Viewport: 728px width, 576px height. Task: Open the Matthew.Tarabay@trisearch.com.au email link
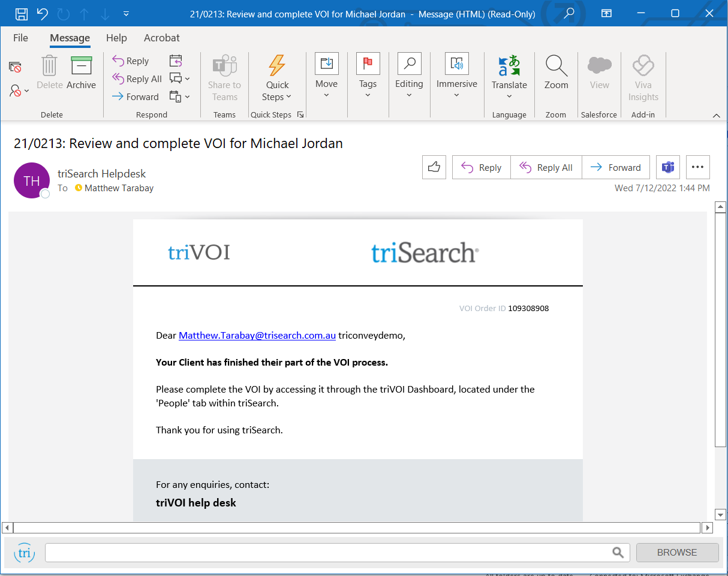pos(257,335)
